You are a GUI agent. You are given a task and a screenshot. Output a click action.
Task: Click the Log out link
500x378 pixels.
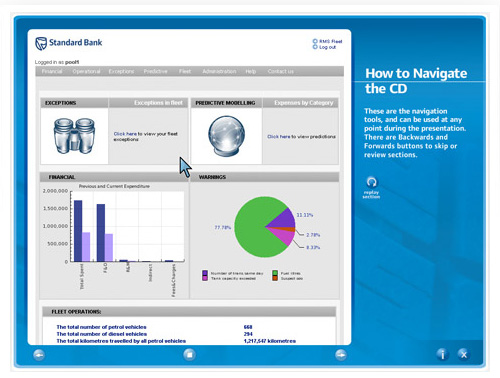pos(328,47)
